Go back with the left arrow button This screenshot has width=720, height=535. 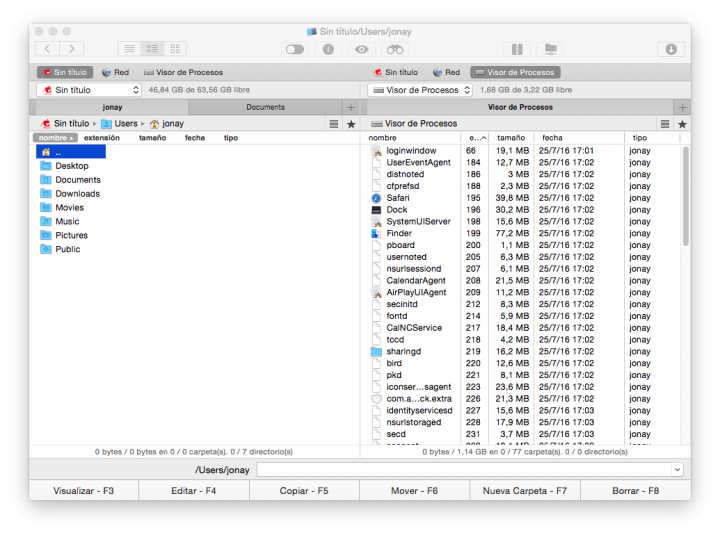(47, 49)
